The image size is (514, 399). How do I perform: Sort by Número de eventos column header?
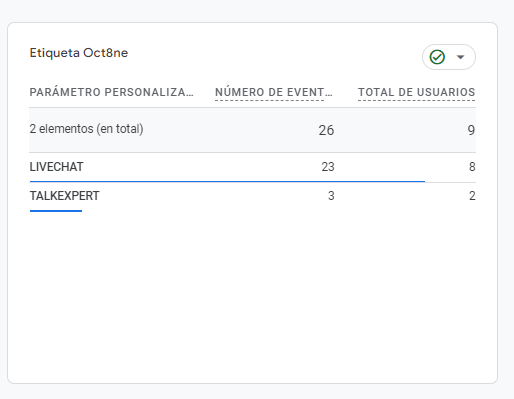(x=274, y=92)
